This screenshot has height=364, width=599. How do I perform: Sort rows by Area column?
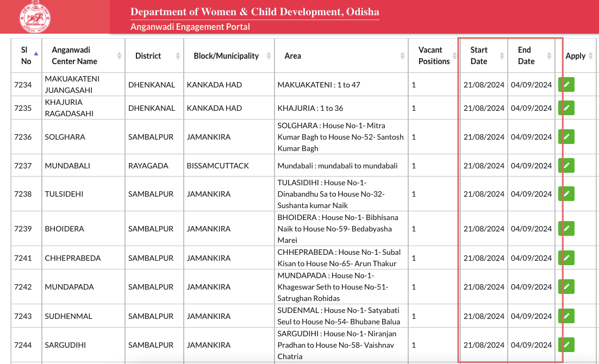tap(340, 55)
